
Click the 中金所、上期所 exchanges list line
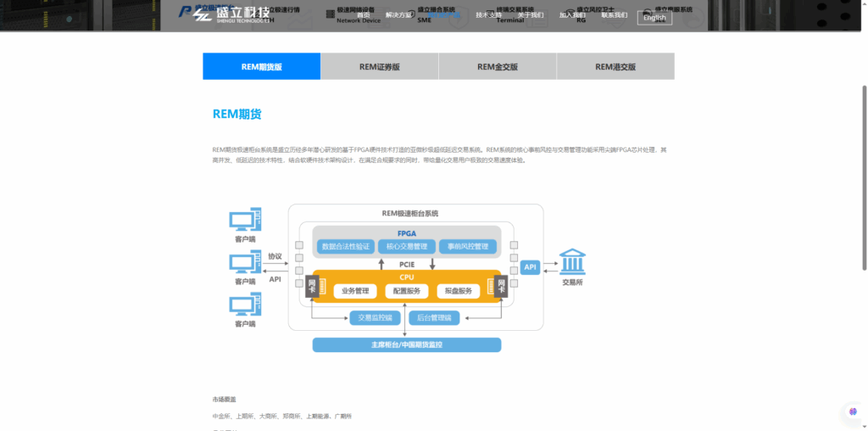point(281,416)
